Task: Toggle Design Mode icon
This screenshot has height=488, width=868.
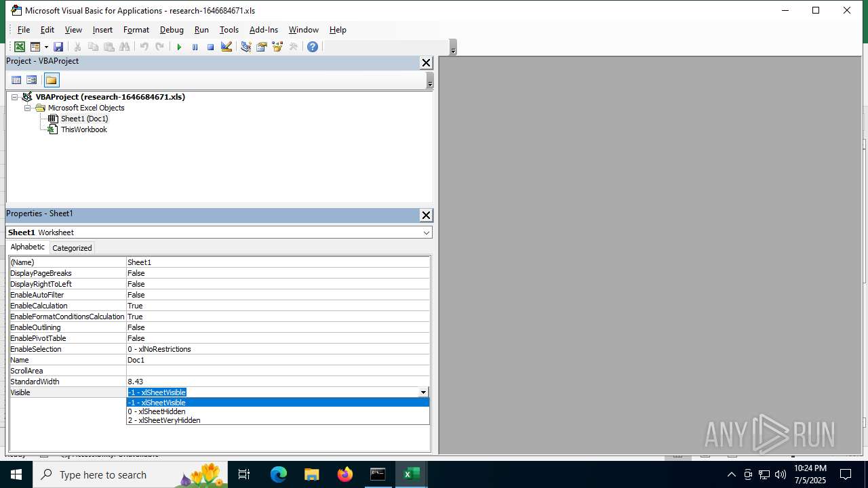Action: point(226,47)
